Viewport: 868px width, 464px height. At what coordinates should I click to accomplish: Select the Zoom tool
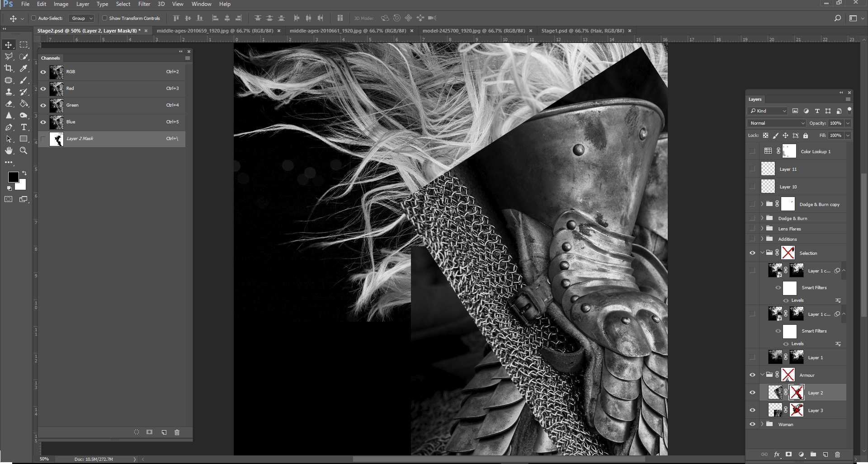[x=24, y=151]
